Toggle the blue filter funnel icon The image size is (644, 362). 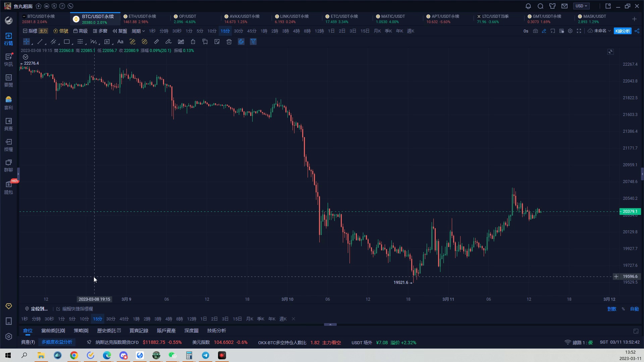click(253, 42)
